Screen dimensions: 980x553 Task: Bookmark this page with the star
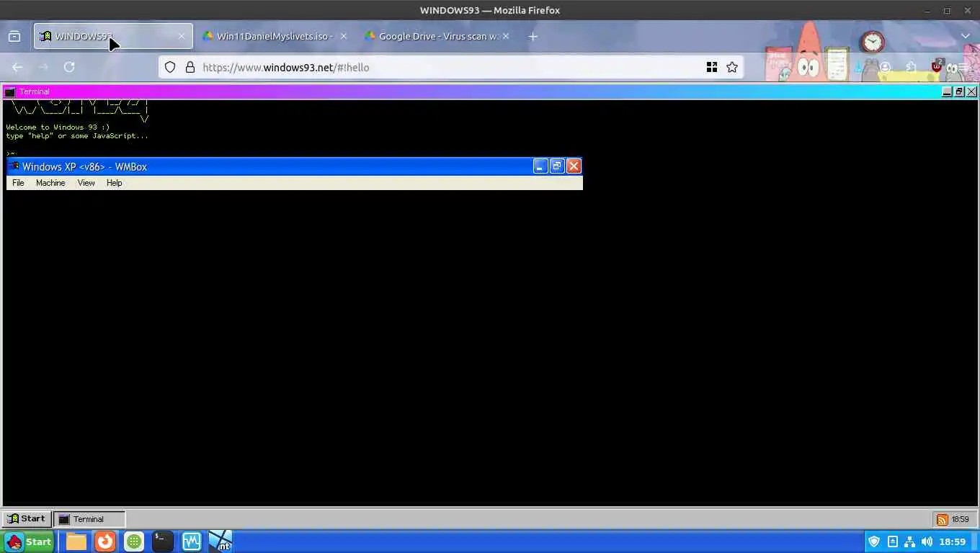[732, 67]
